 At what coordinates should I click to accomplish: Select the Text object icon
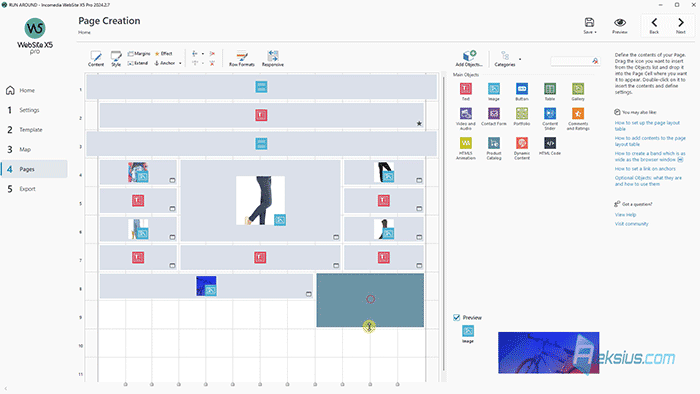pyautogui.click(x=466, y=89)
